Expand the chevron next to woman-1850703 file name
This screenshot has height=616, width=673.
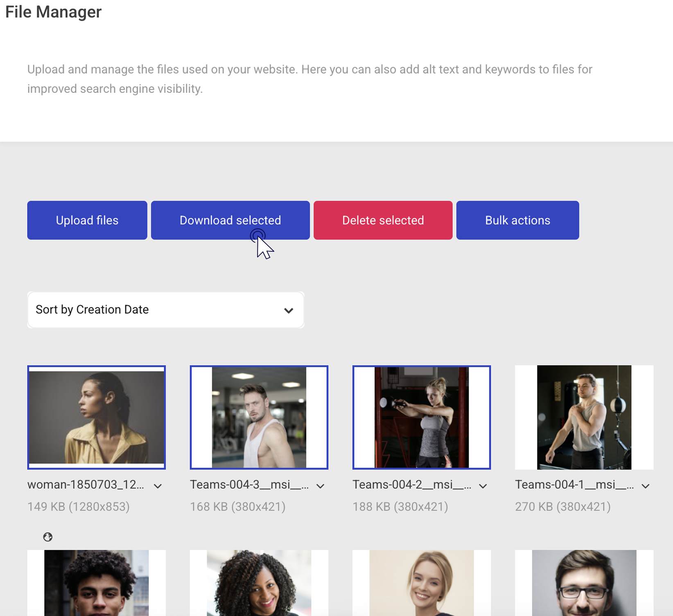158,486
